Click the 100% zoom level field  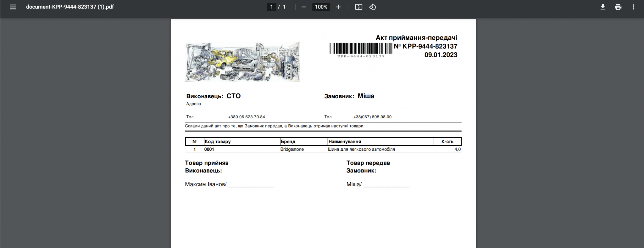pyautogui.click(x=321, y=7)
